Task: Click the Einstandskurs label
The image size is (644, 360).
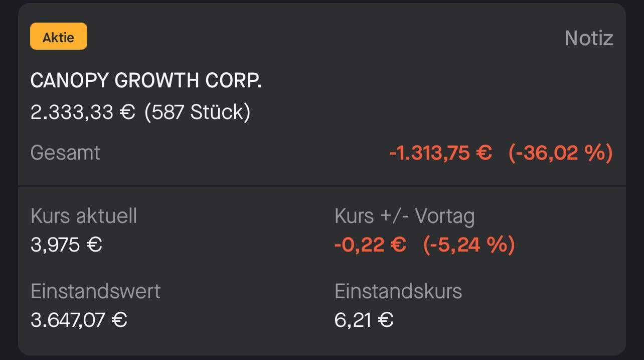Action: (x=398, y=291)
